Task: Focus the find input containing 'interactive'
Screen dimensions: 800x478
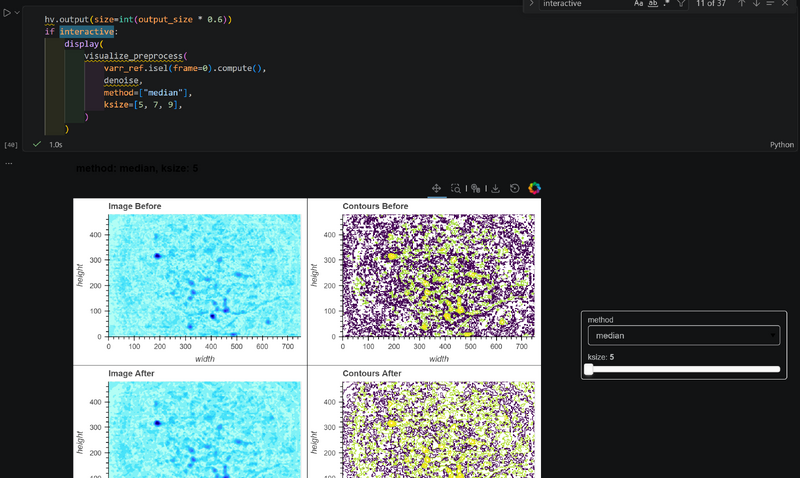Action: (585, 4)
